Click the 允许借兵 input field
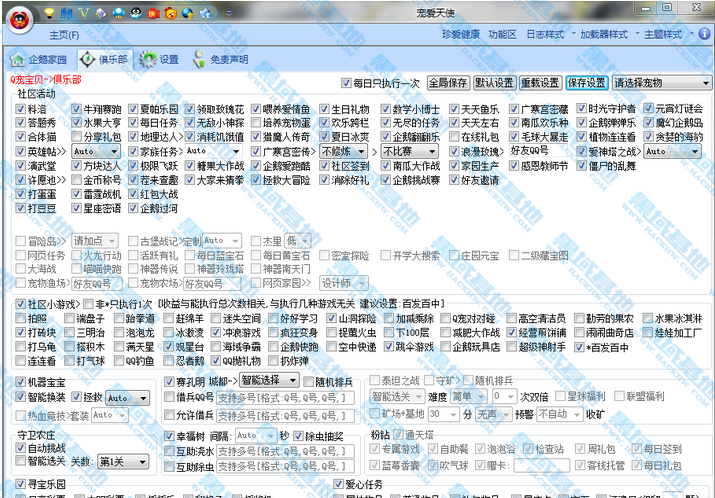 coord(285,415)
